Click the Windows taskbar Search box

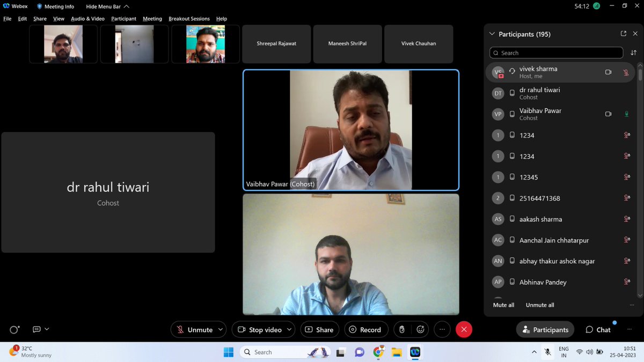(x=286, y=352)
